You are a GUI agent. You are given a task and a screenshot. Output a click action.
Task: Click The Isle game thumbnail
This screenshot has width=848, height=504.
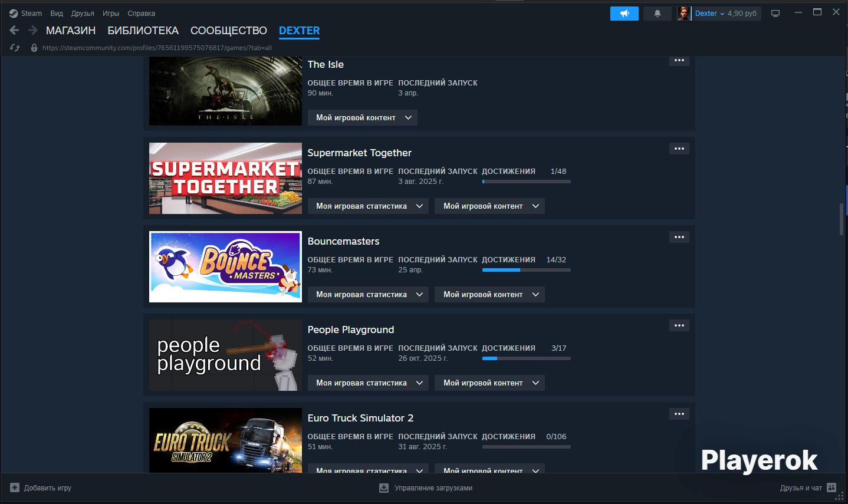pos(225,91)
